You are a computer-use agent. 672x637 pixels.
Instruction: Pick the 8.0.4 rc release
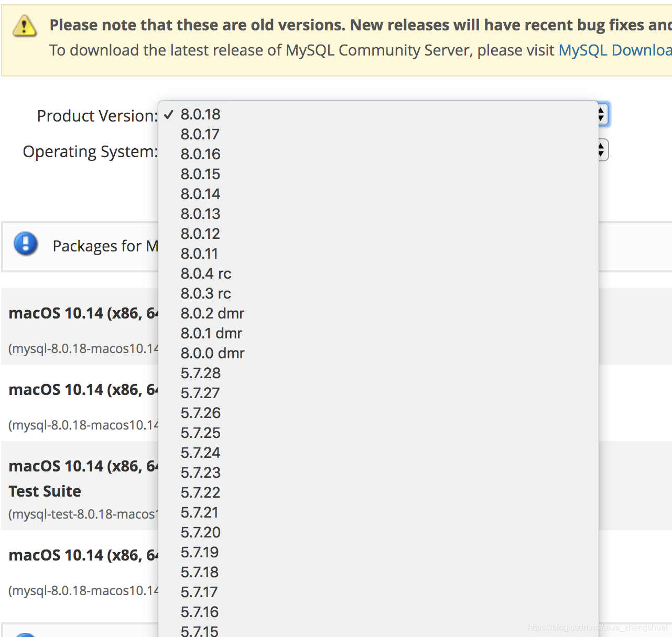pyautogui.click(x=205, y=274)
